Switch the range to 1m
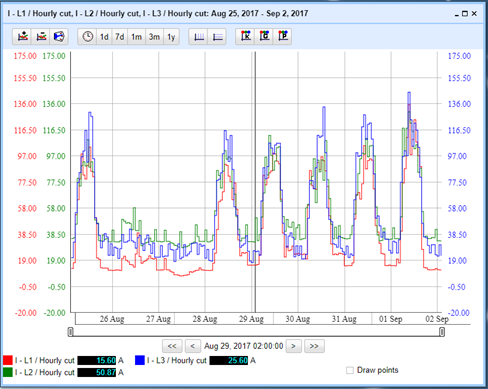 pos(136,36)
